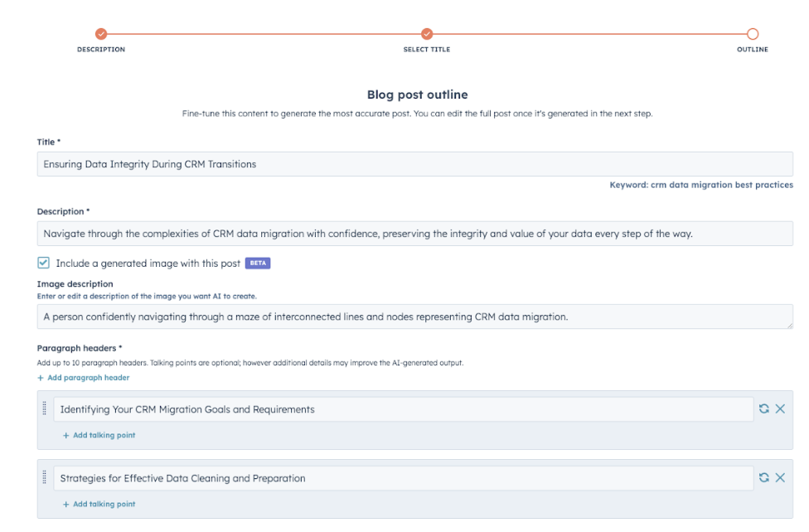Add talking point under Strategies for Data Cleaning
This screenshot has height=532, width=809.
99,504
